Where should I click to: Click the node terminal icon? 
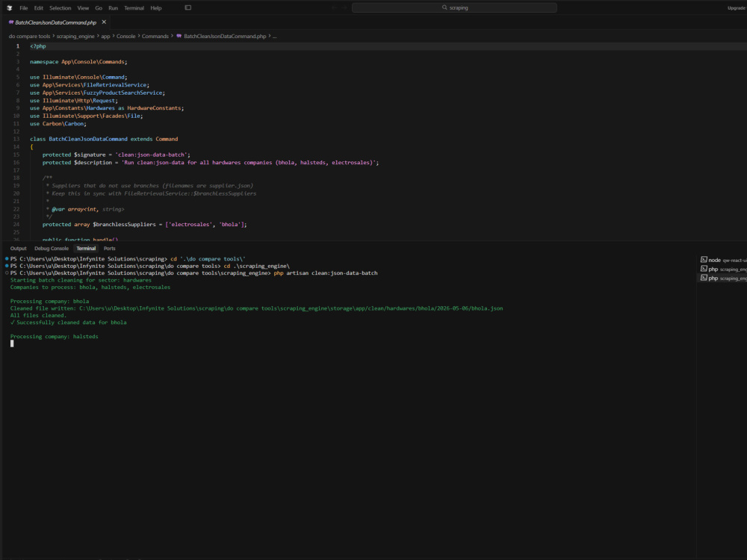(704, 260)
